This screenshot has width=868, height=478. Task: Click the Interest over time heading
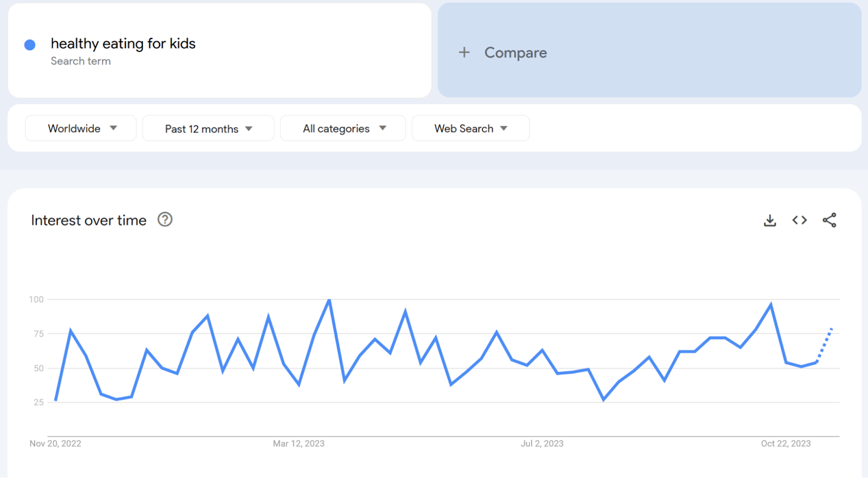tap(88, 220)
